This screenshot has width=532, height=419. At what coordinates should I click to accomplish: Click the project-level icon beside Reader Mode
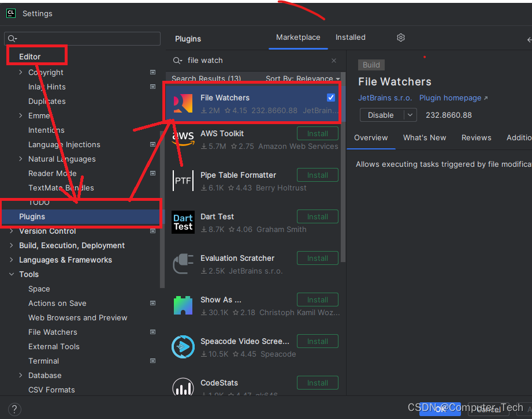(152, 173)
